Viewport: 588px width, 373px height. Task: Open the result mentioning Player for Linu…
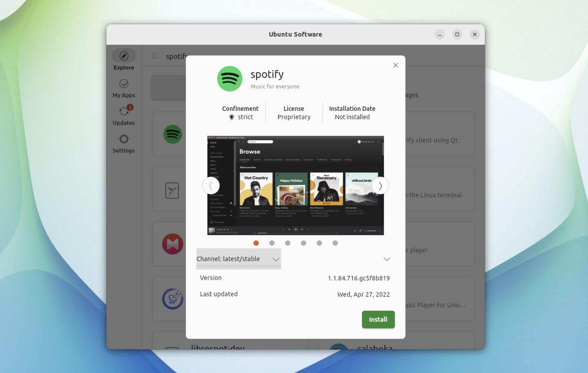pos(439,299)
